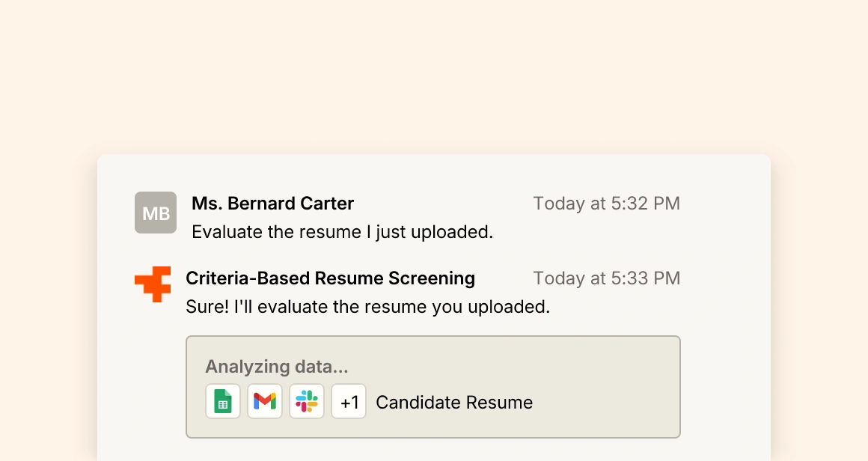Select the 'Evaluate the resume I just uploaded' message
Screen dimensions: 868x461
click(x=342, y=232)
